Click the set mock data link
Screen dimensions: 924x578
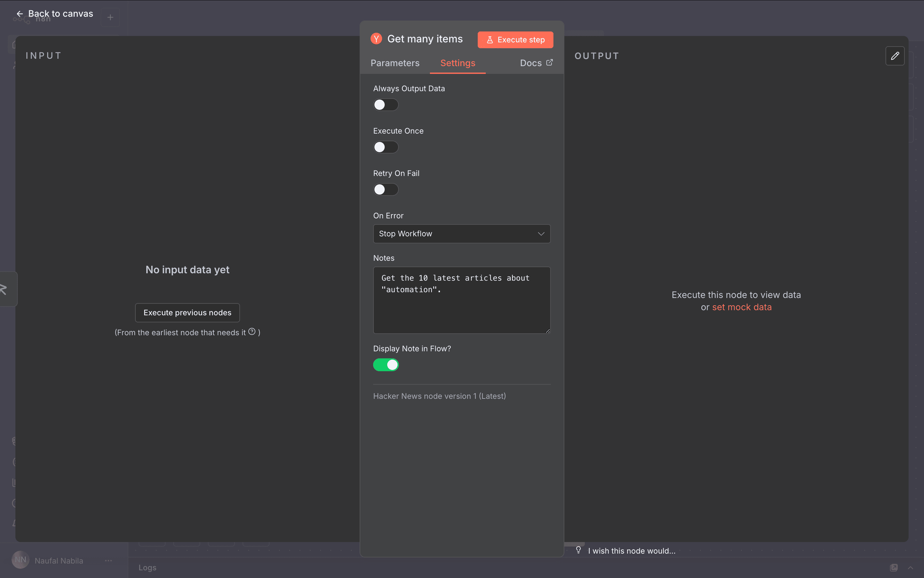(x=741, y=307)
